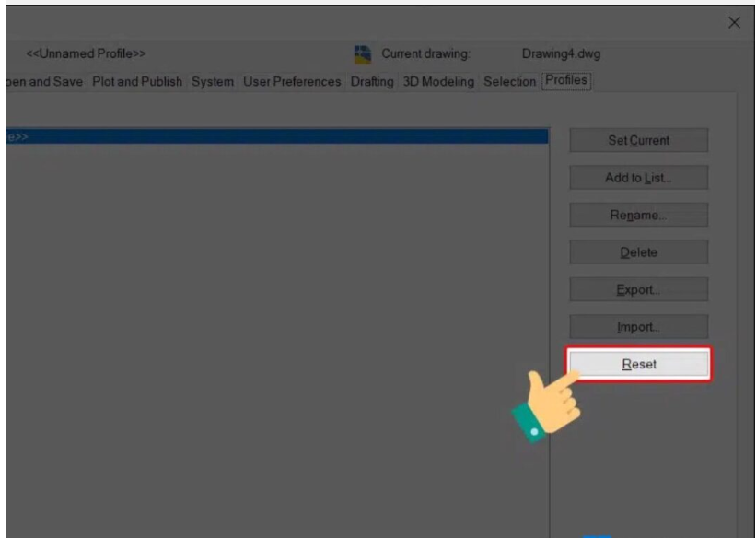Close the Options dialog with X
Viewport: 756px width, 538px height.
point(734,22)
